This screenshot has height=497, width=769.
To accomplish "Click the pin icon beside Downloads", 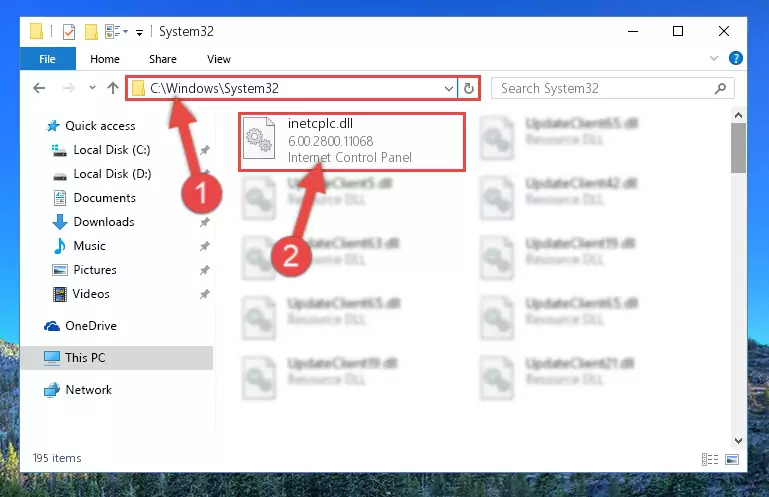I will [205, 222].
